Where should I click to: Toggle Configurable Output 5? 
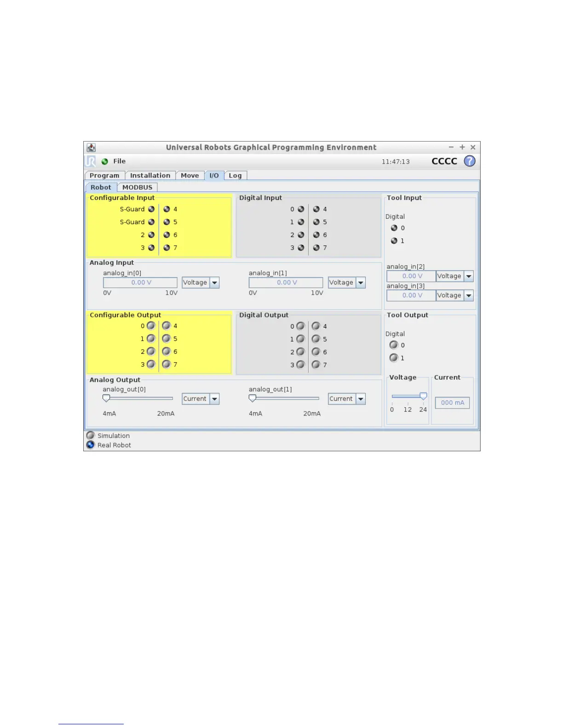click(x=167, y=339)
